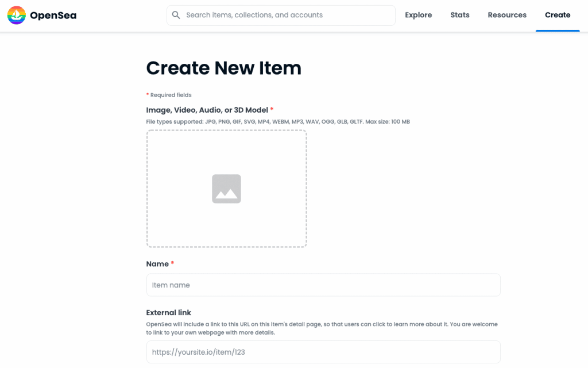588x368 pixels.
Task: Click the File types supported description text
Action: point(278,122)
